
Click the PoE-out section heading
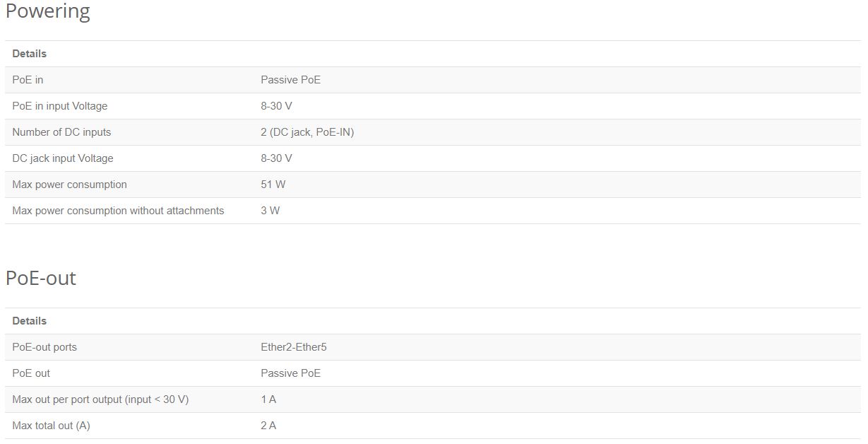(x=41, y=278)
